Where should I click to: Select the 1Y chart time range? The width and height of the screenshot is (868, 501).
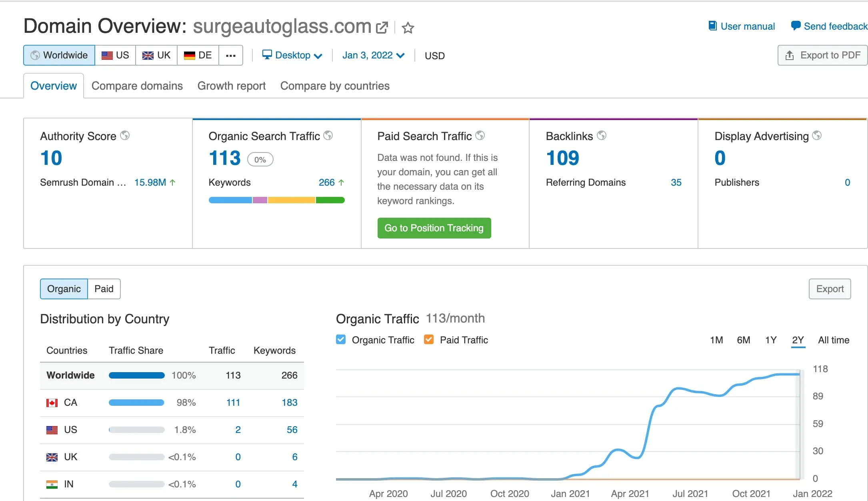pyautogui.click(x=770, y=340)
